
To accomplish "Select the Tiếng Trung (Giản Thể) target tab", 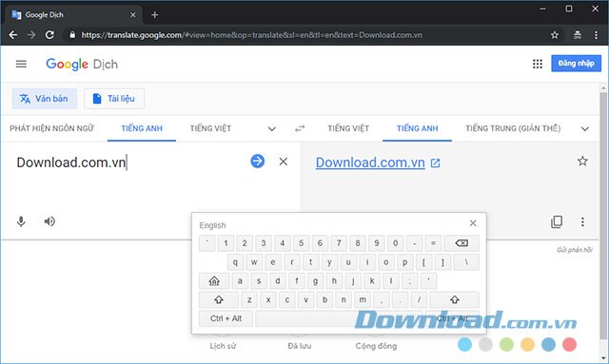I will pyautogui.click(x=513, y=128).
